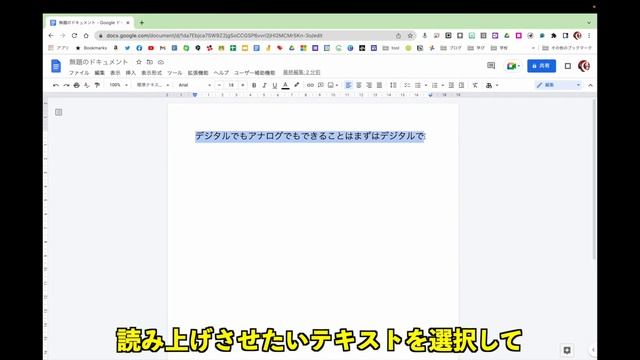640x360 pixels.
Task: Open the 編集 menu
Action: 100,73
